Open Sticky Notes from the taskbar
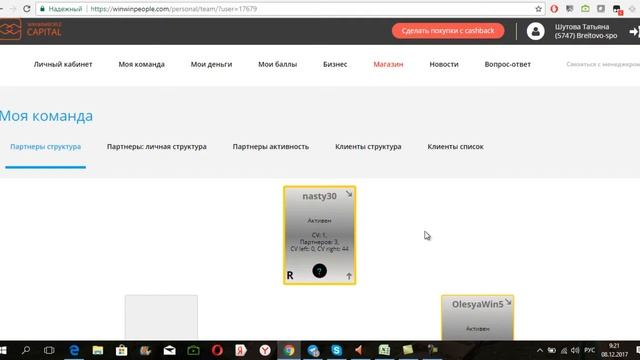Viewport: 640px width, 360px height. (x=408, y=350)
